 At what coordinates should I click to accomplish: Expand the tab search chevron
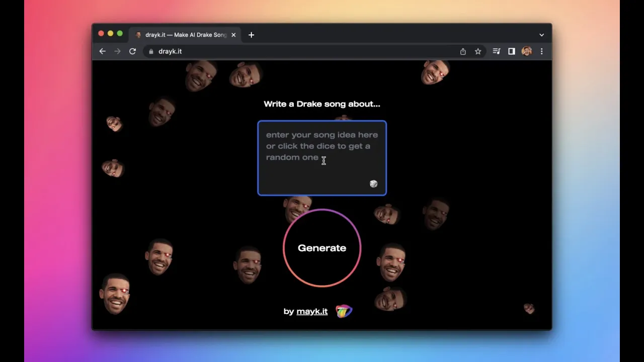(x=541, y=35)
